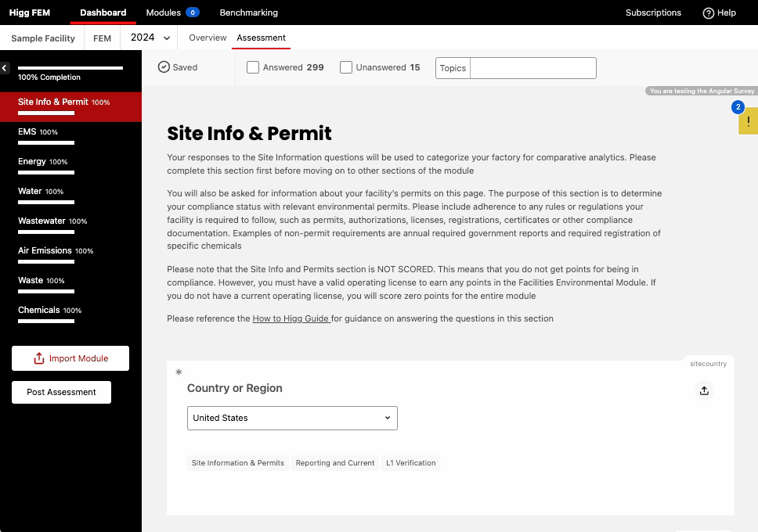Viewport: 758px width, 532px height.
Task: Collapse the sidebar with the left chevron
Action: pyautogui.click(x=5, y=69)
